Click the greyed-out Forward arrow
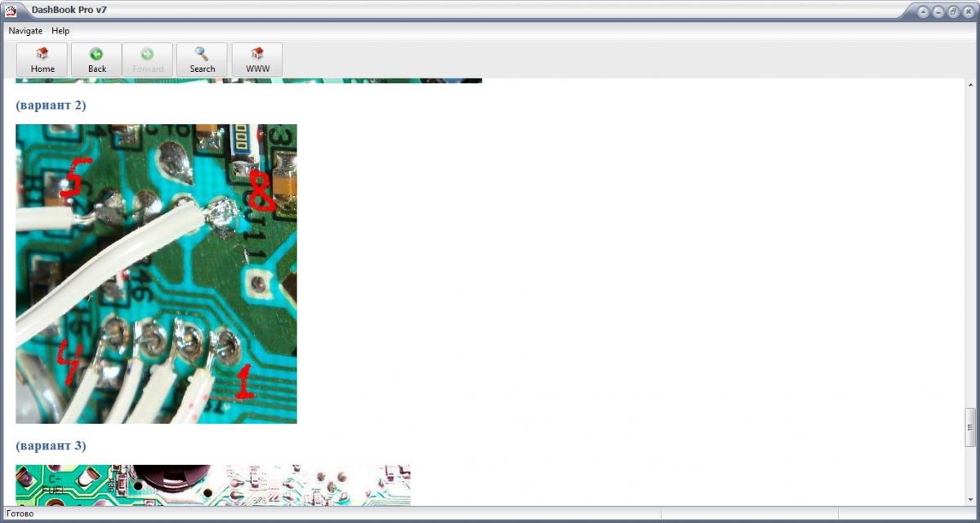980x523 pixels. 147,60
